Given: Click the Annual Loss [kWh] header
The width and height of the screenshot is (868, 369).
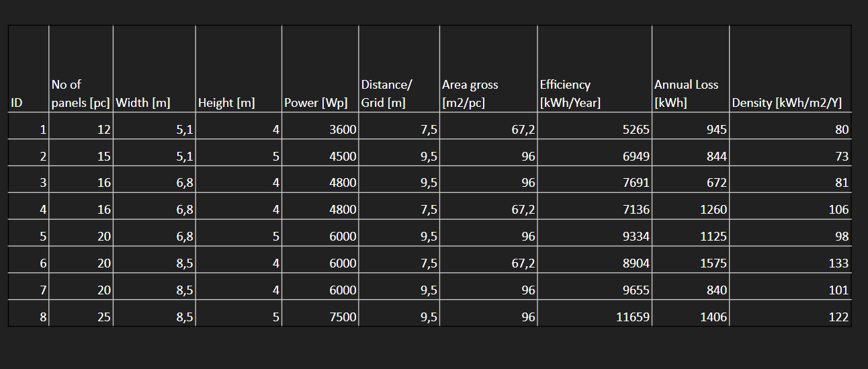Looking at the screenshot, I should (x=686, y=93).
